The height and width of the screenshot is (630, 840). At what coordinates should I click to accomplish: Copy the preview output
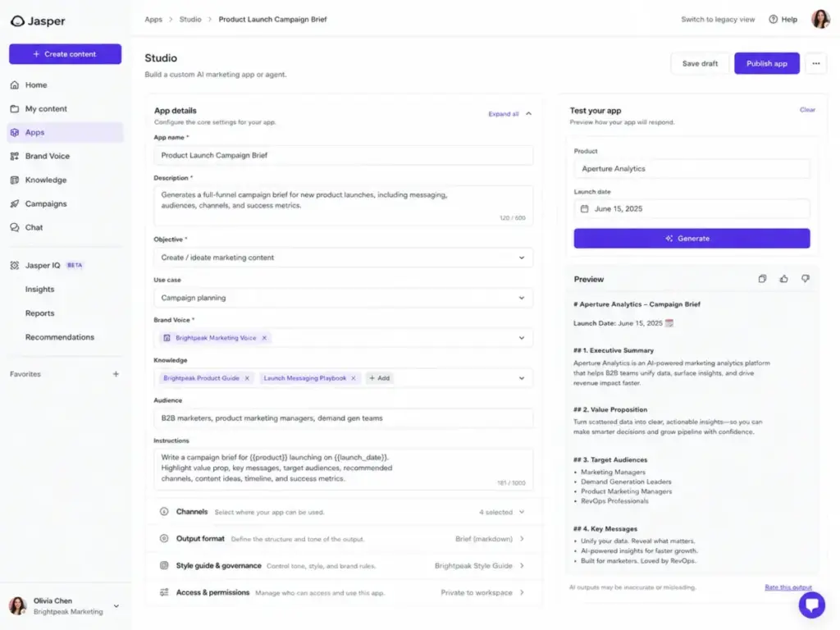pyautogui.click(x=762, y=279)
